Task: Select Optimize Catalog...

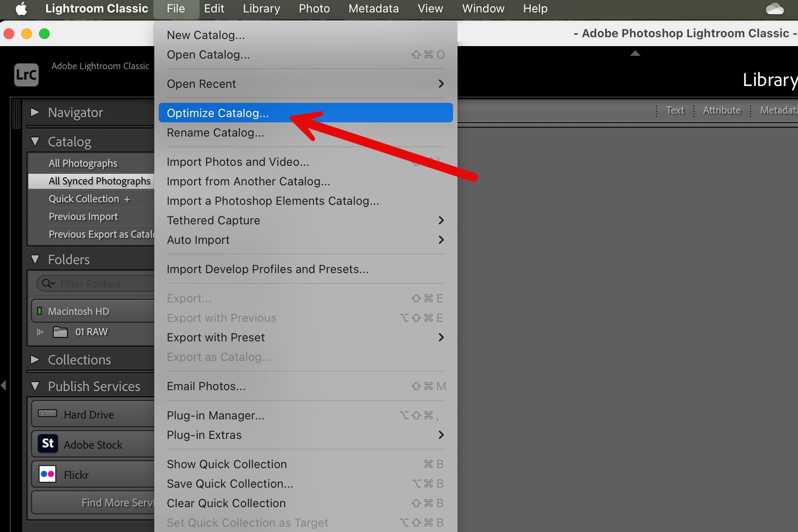Action: click(x=305, y=113)
